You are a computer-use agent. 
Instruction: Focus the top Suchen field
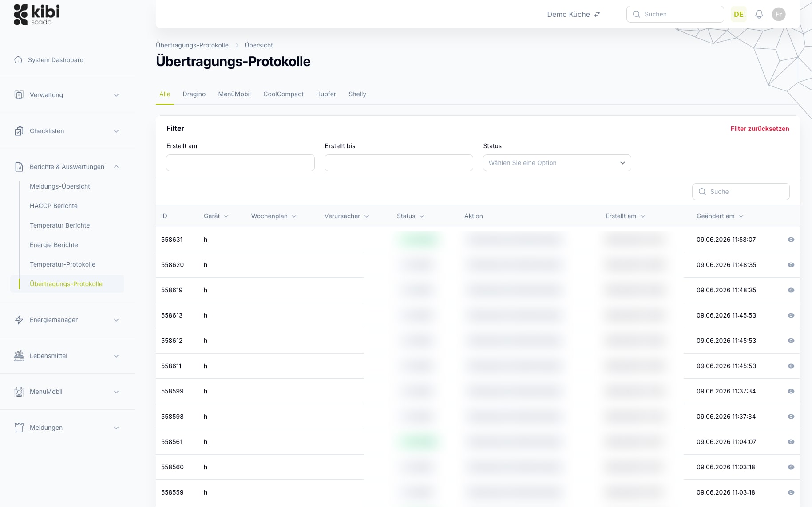click(x=675, y=14)
